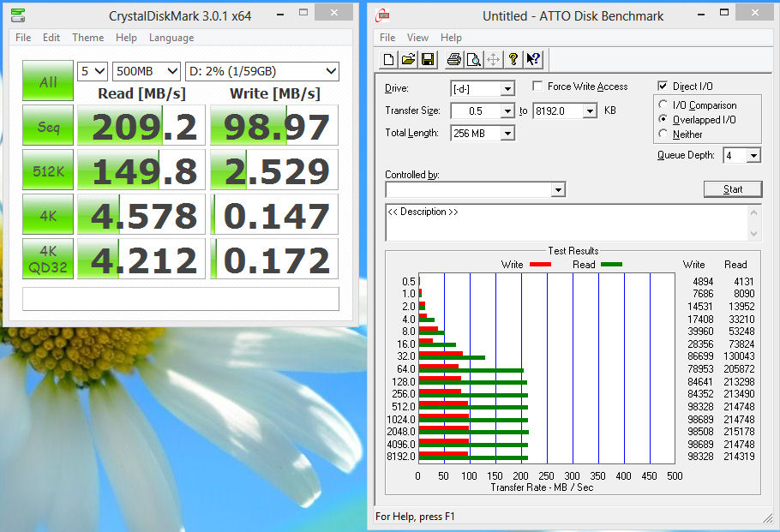
Task: Click the description box scroll up arrow
Action: (754, 212)
